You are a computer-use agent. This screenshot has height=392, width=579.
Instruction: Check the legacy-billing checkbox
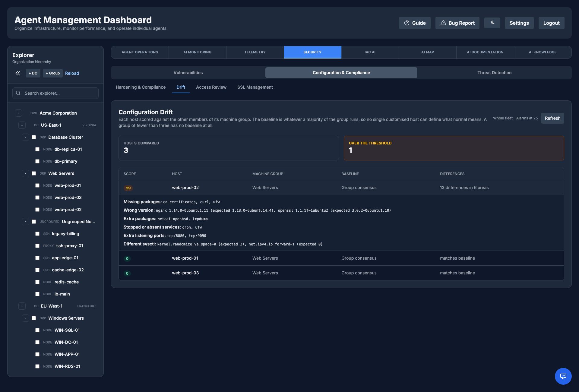(37, 234)
